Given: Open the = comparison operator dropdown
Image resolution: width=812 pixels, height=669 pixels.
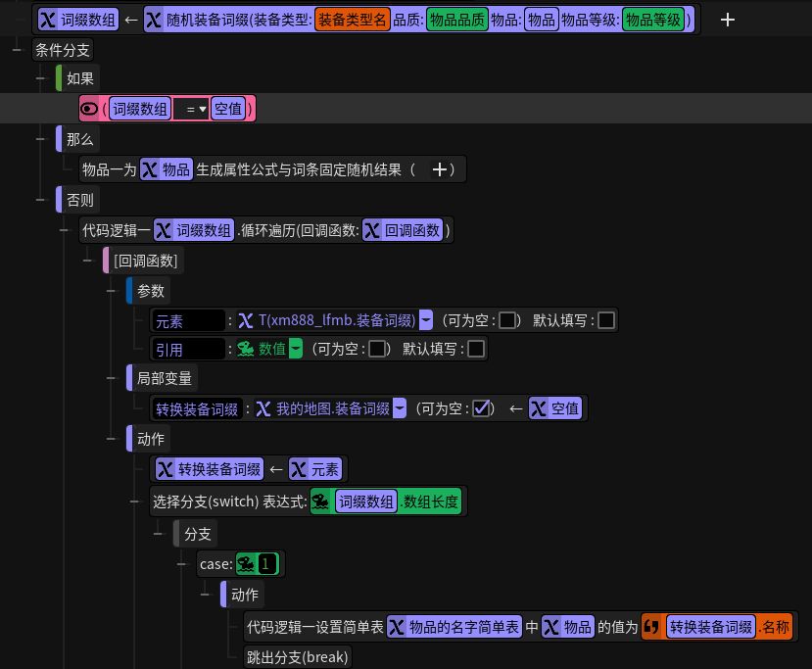Looking at the screenshot, I should coord(192,109).
